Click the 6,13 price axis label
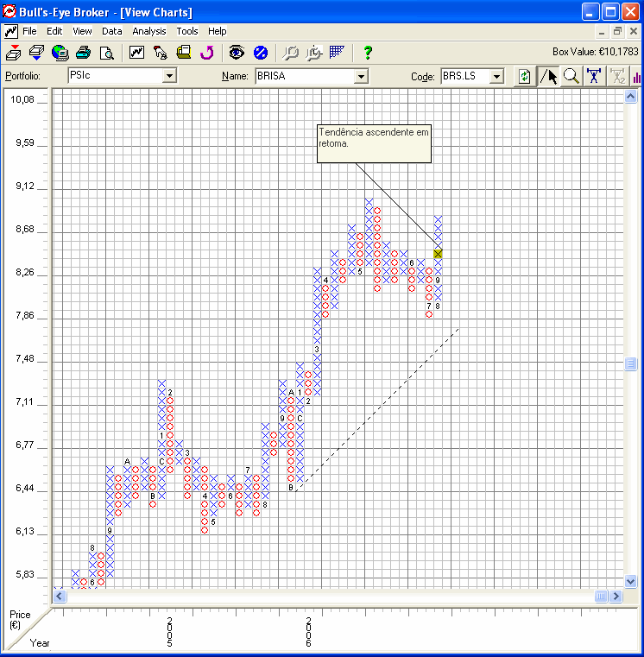The image size is (644, 657). click(25, 531)
